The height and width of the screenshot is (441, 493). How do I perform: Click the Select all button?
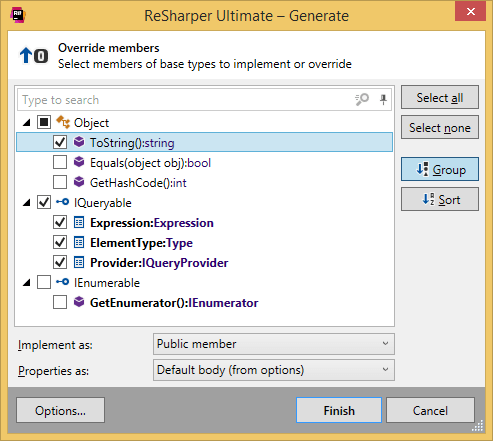click(440, 97)
